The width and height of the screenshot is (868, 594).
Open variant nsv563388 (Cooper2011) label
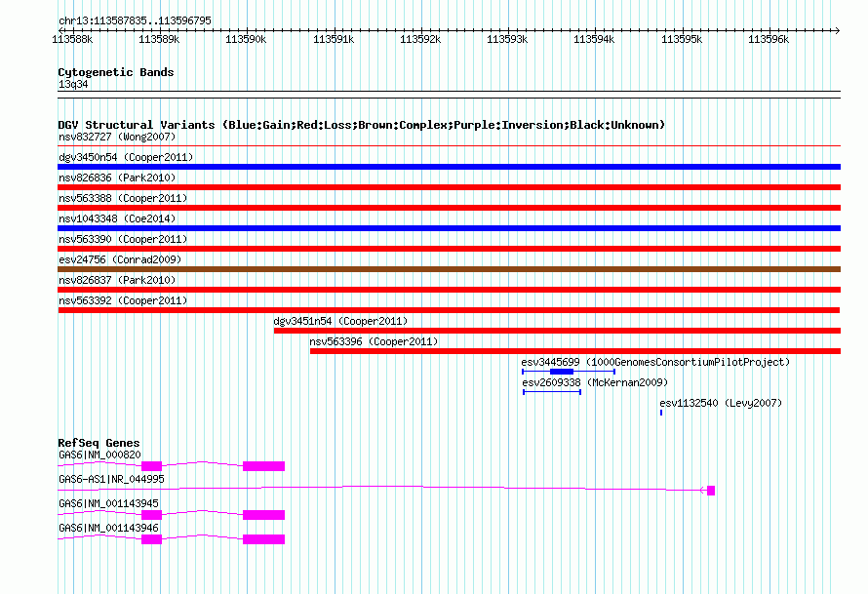pyautogui.click(x=123, y=198)
